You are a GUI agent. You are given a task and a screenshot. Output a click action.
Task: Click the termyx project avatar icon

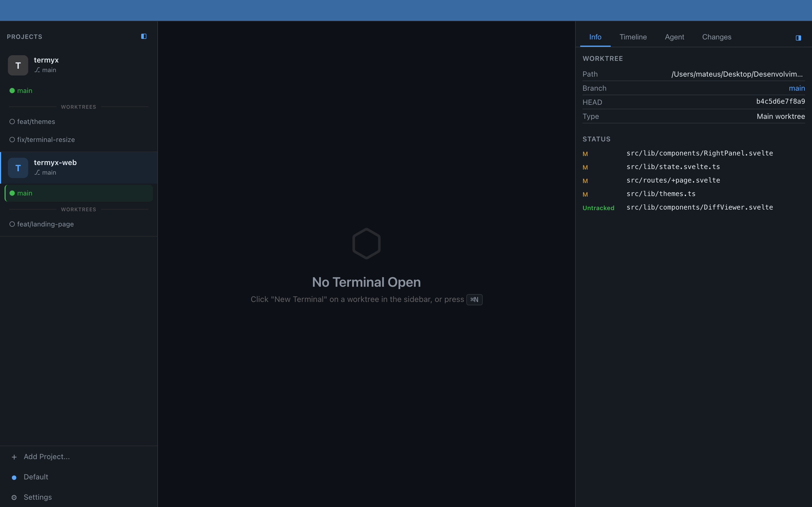pos(18,65)
